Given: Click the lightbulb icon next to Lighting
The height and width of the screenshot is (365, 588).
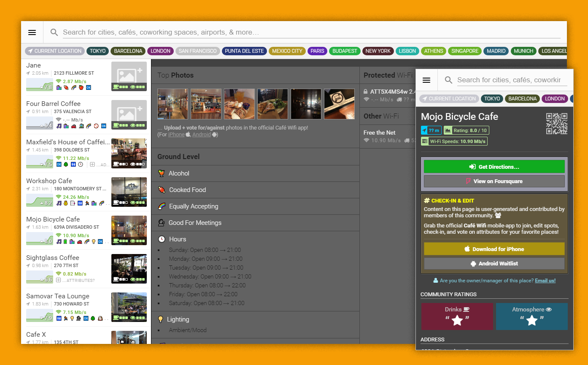Looking at the screenshot, I should [x=161, y=319].
